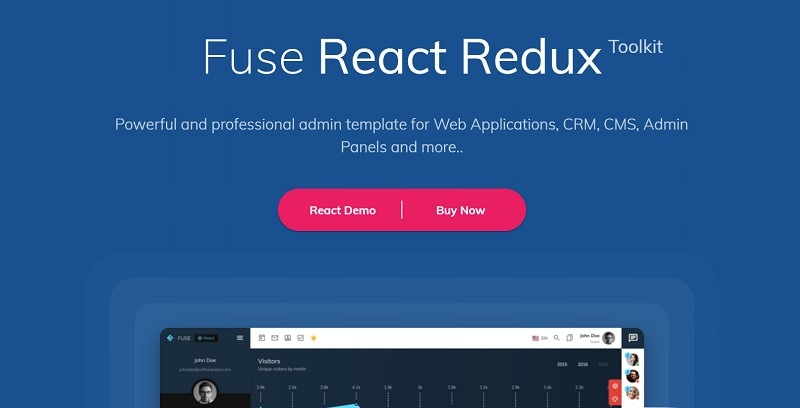Click the search magnifier icon

point(557,338)
